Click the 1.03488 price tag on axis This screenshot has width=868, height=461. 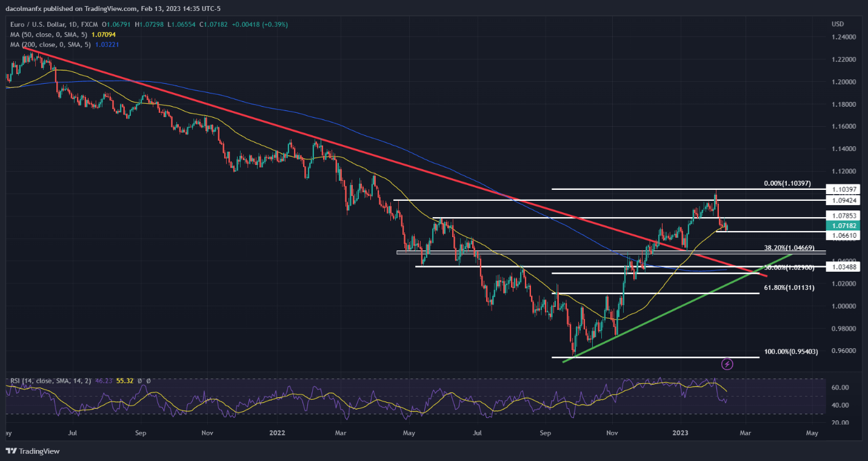(x=843, y=266)
